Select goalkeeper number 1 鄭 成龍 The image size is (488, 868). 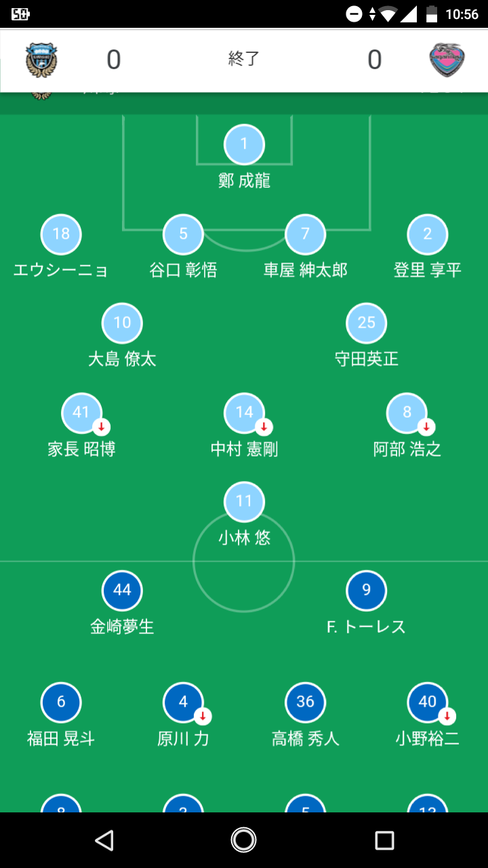click(244, 145)
